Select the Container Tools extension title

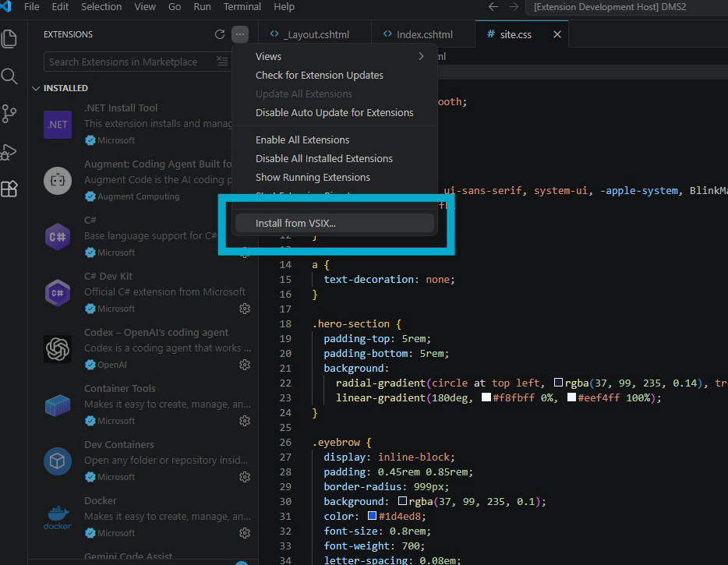click(120, 389)
